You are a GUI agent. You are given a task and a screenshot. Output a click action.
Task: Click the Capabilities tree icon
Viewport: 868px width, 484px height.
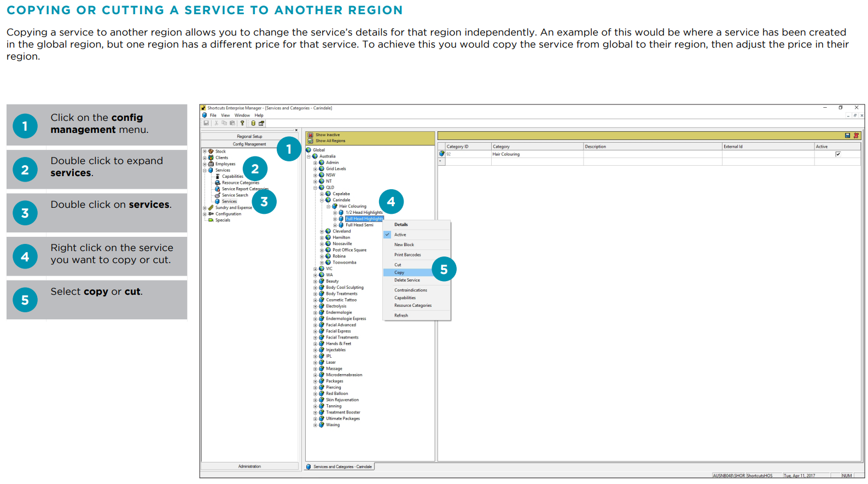coord(217,177)
